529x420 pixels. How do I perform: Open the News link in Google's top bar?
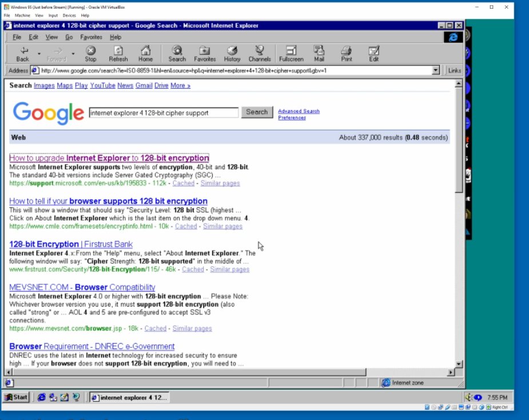tap(125, 85)
